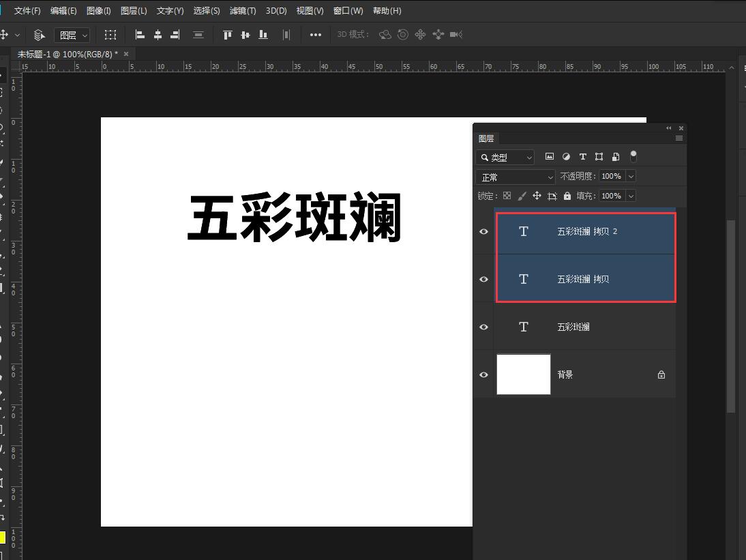Screen dimensions: 746x560
Task: Open the layer search type dropdown 类型
Action: pos(505,157)
